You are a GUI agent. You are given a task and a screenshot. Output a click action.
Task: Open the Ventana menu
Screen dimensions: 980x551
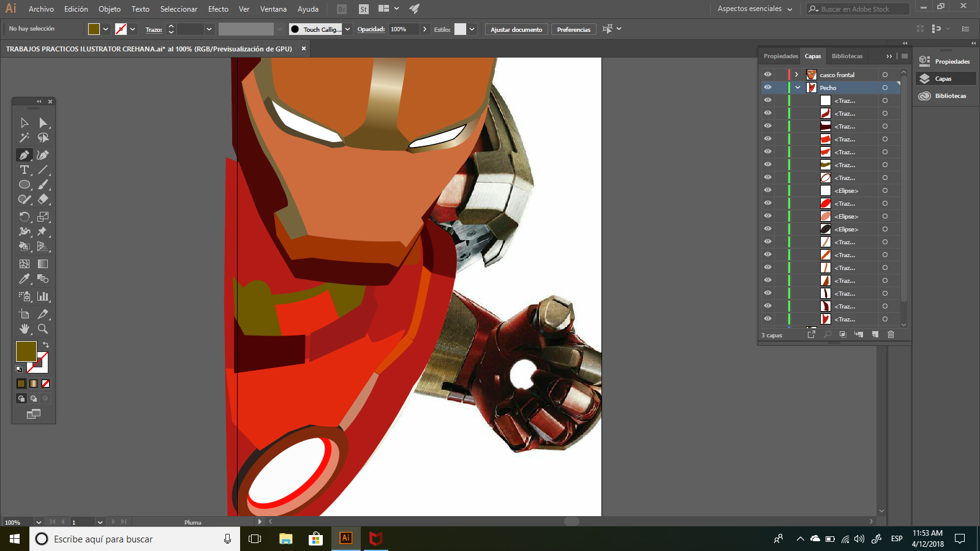click(x=273, y=9)
